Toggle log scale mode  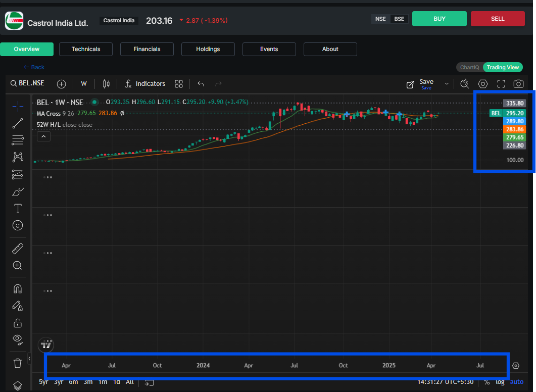point(500,382)
